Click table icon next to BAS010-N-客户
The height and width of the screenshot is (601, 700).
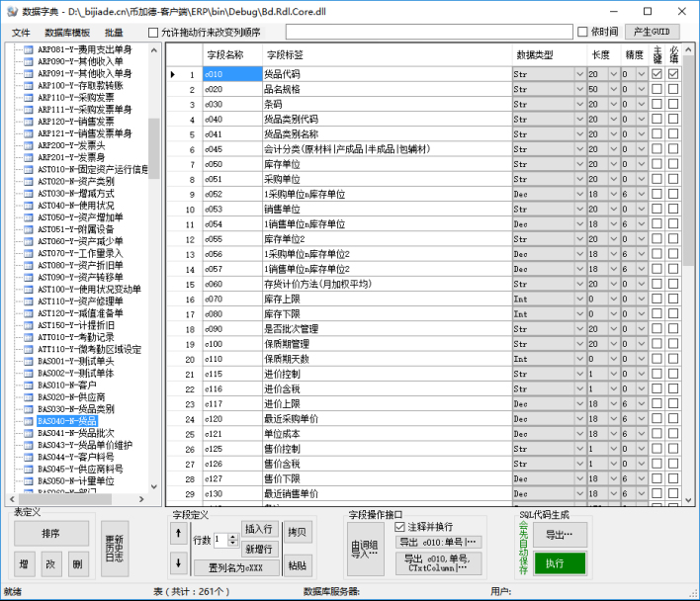(x=28, y=386)
